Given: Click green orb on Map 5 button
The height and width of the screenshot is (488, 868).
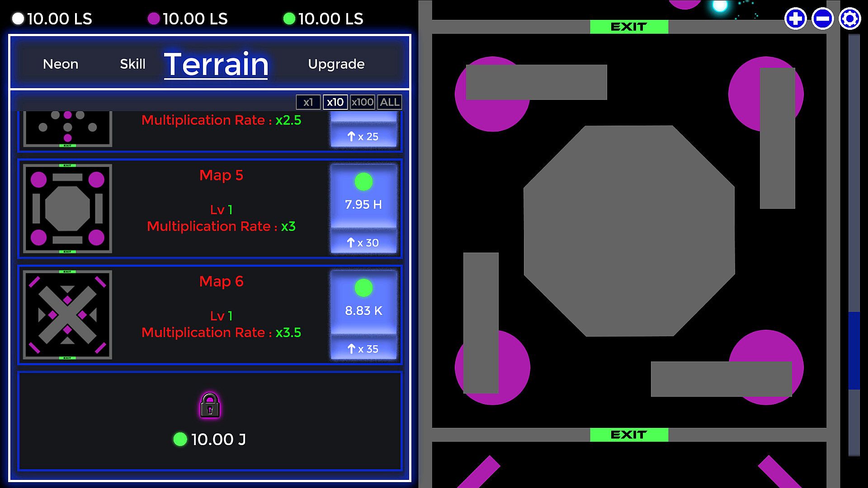Looking at the screenshot, I should (363, 182).
